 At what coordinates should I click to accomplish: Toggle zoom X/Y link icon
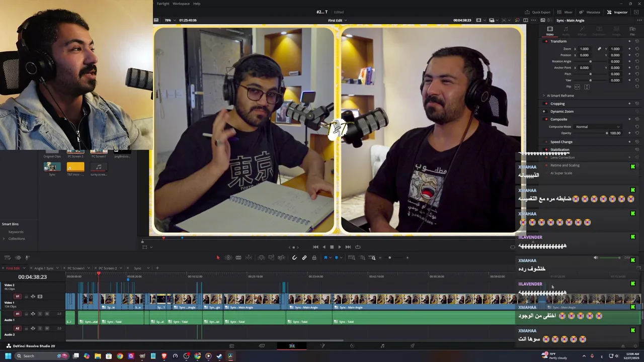(599, 49)
